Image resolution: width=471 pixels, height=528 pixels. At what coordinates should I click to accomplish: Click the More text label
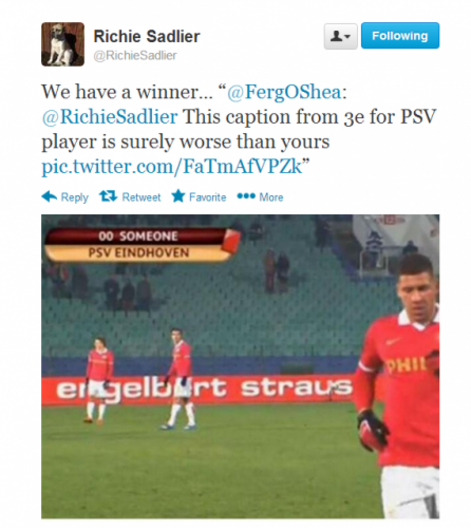point(271,197)
